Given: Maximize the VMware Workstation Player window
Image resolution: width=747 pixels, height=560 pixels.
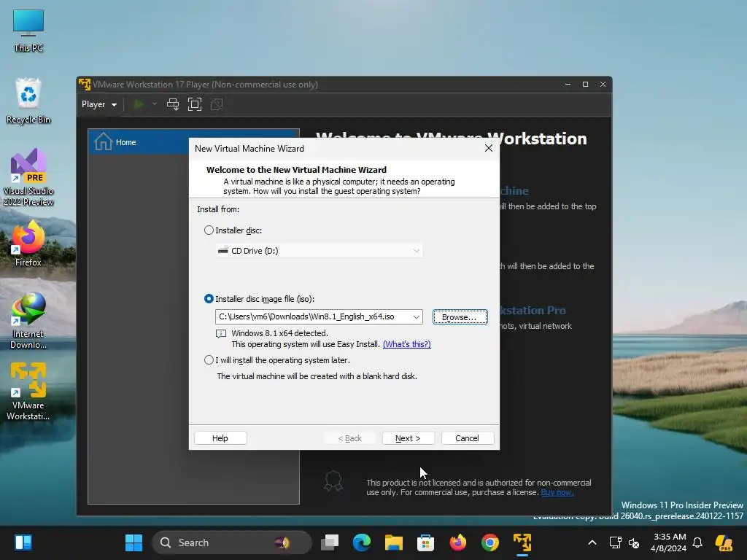Looking at the screenshot, I should point(586,85).
